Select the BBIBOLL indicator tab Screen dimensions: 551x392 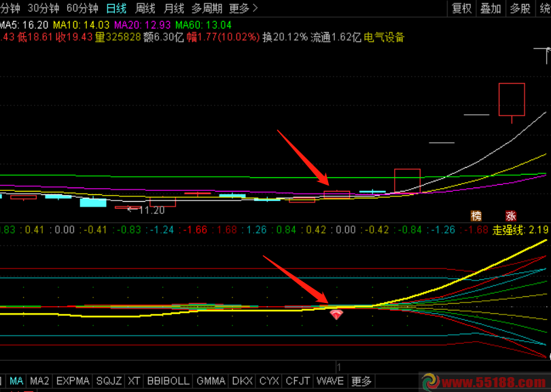point(168,381)
